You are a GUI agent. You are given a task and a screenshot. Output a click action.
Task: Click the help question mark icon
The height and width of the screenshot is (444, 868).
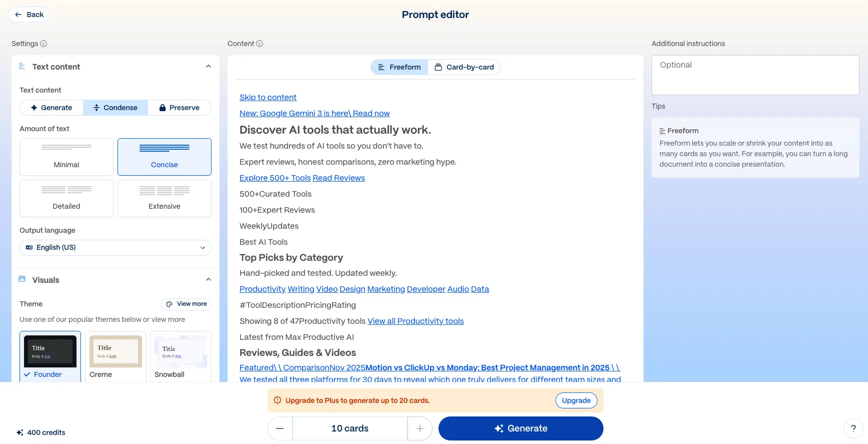tap(853, 428)
